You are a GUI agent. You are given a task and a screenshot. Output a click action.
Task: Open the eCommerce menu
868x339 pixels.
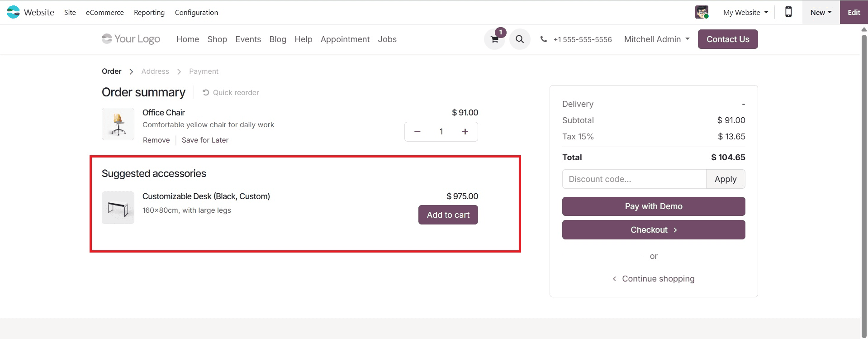pos(104,12)
